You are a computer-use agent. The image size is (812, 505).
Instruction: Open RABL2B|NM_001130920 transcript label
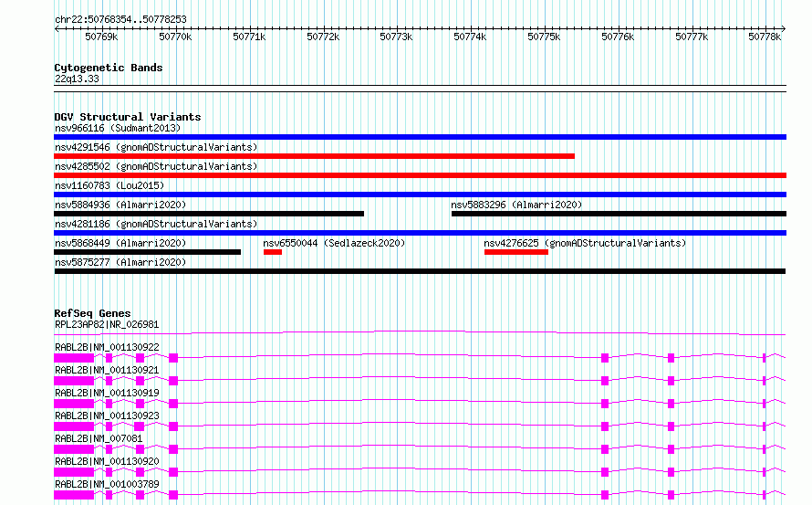tap(107, 461)
